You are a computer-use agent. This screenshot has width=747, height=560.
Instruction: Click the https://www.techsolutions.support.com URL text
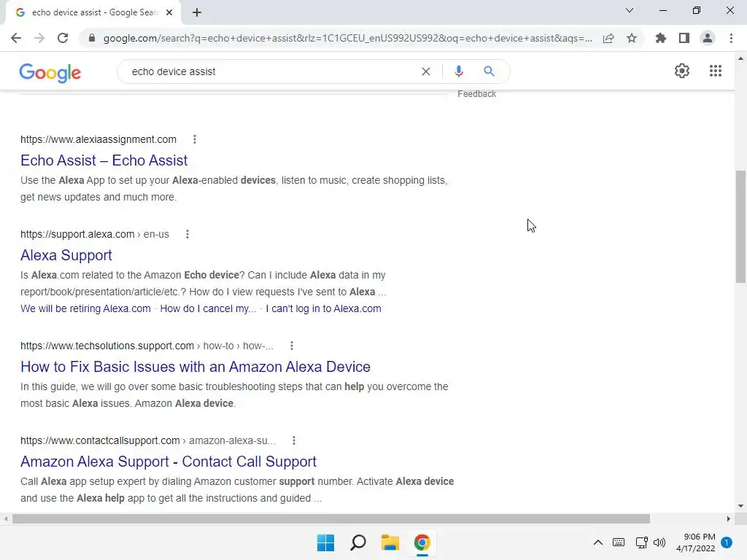(107, 346)
